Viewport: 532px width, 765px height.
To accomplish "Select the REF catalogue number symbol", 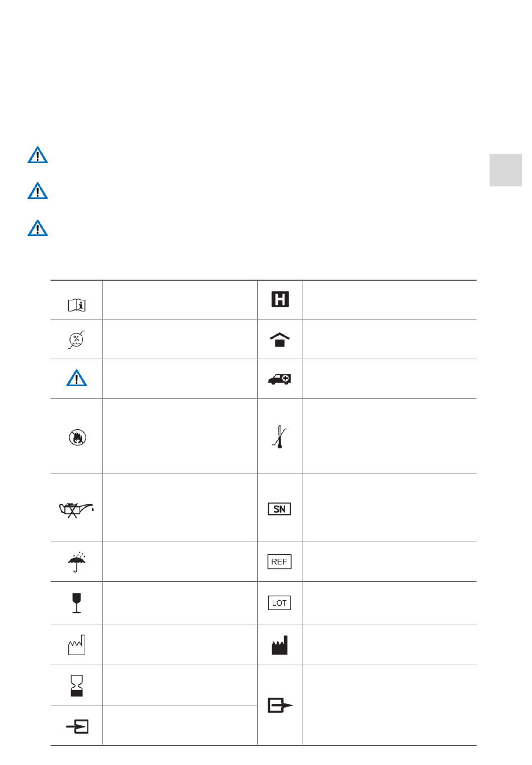I will point(279,562).
